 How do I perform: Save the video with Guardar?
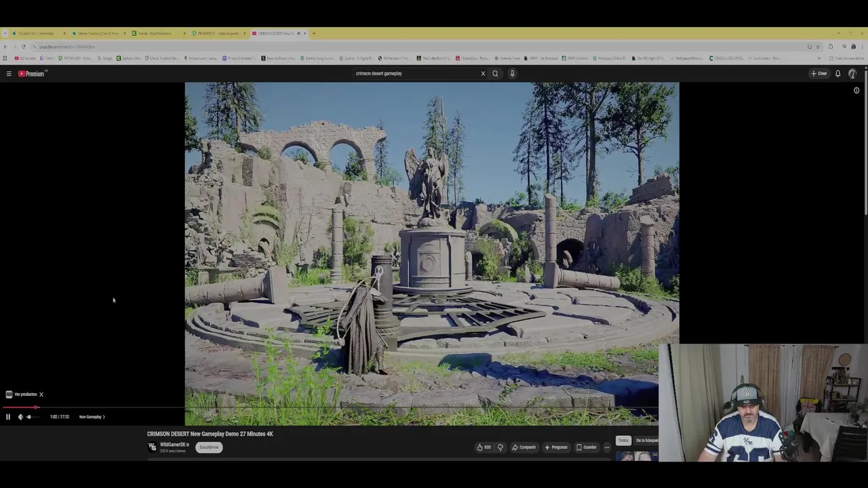point(587,447)
